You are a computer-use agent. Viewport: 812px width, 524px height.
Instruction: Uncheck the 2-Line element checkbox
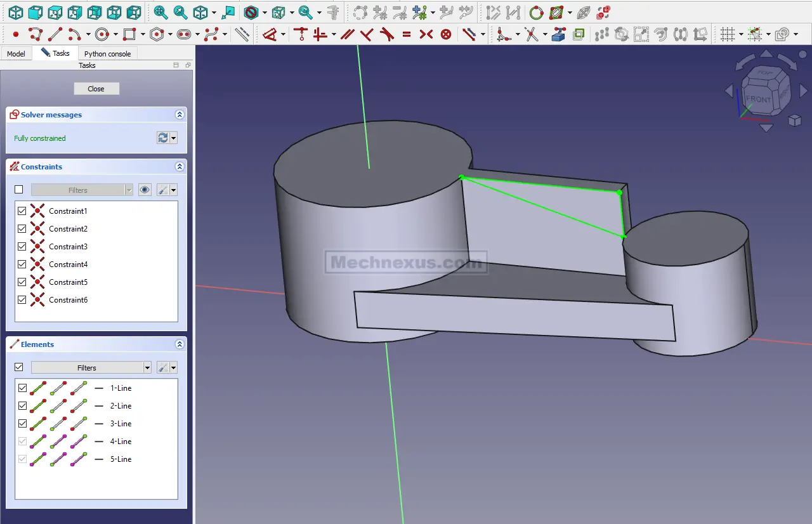pos(22,406)
